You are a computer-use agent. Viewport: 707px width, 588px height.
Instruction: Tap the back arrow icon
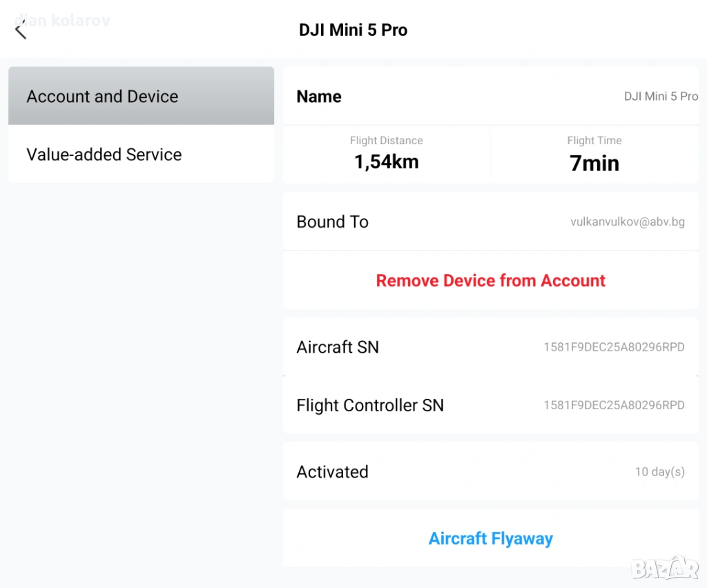21,30
